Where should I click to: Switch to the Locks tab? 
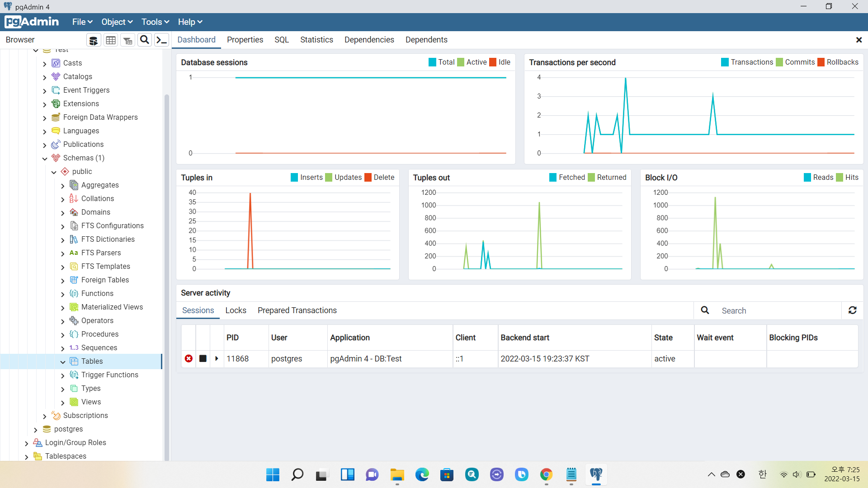(x=236, y=310)
